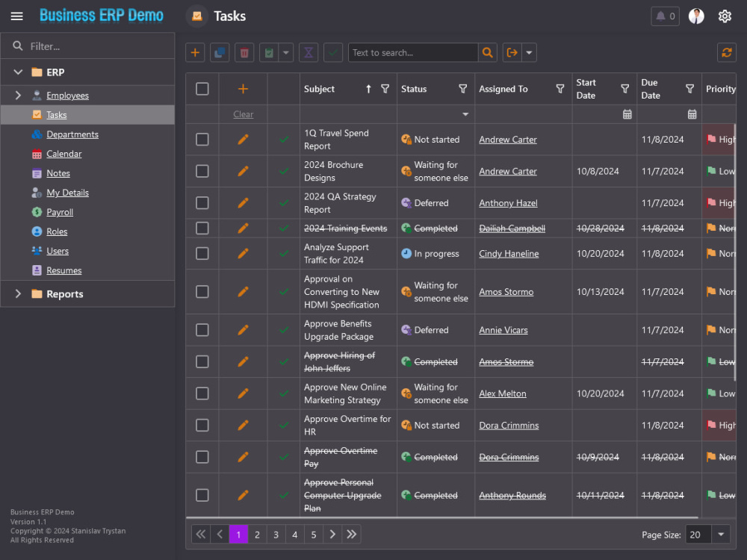747x560 pixels.
Task: Edit the Analyze Support Traffic task
Action: (243, 253)
